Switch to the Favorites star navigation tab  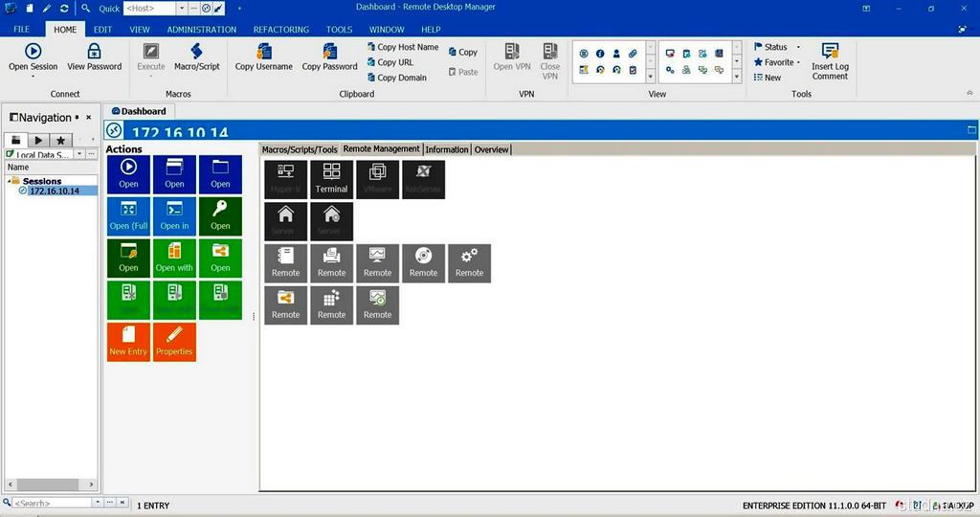click(x=60, y=140)
